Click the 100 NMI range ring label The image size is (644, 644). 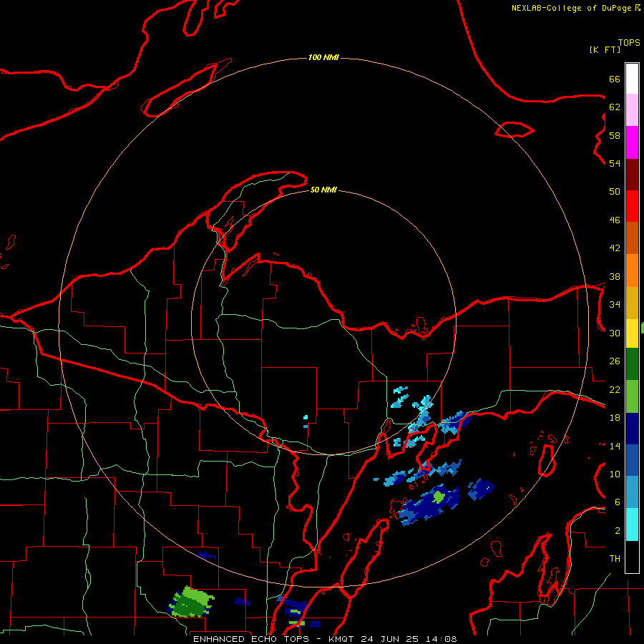pyautogui.click(x=323, y=57)
